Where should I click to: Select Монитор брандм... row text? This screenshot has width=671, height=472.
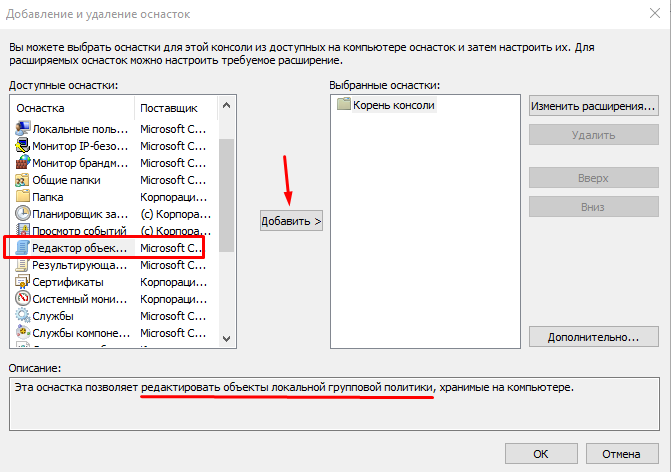(80, 163)
